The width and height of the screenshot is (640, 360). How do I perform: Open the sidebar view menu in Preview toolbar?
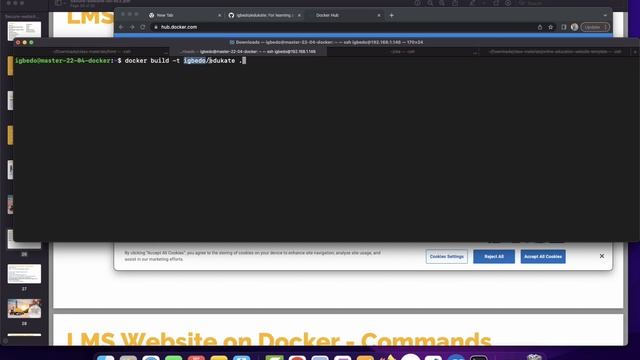[60, 3]
